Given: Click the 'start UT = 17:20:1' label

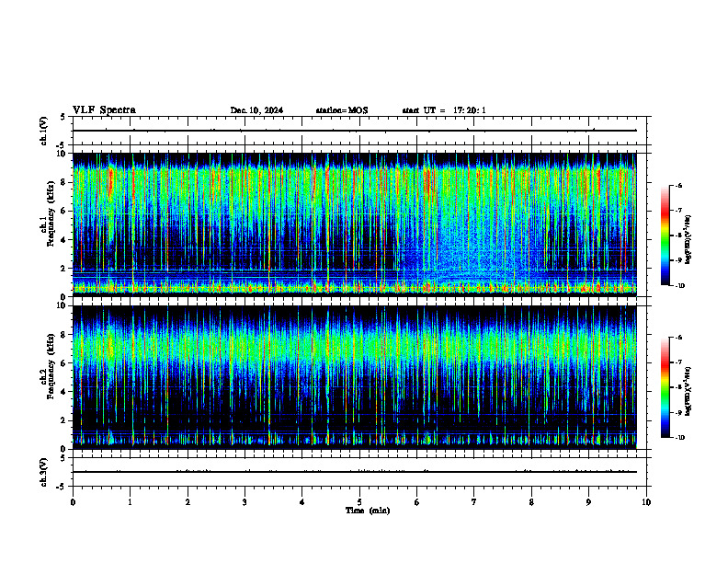Looking at the screenshot, I should [444, 110].
